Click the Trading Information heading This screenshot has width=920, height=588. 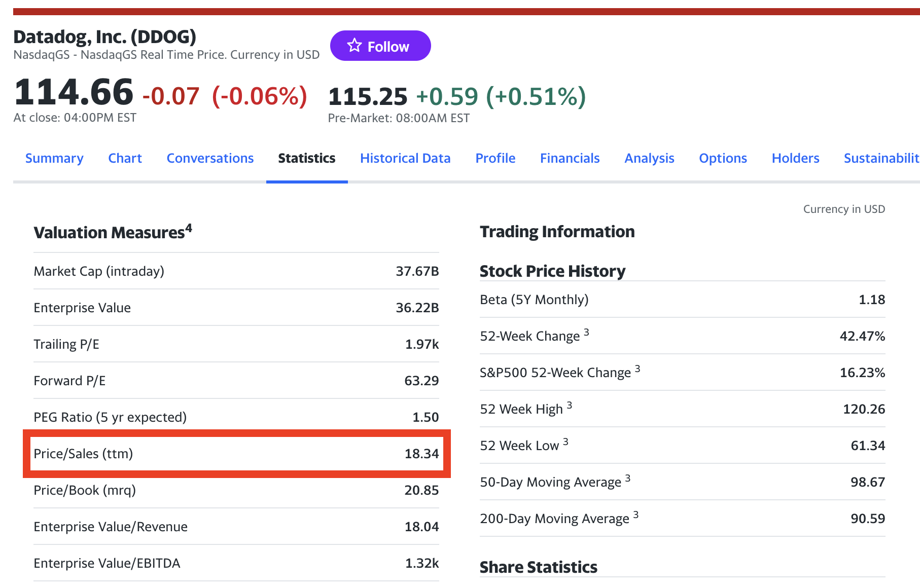557,232
